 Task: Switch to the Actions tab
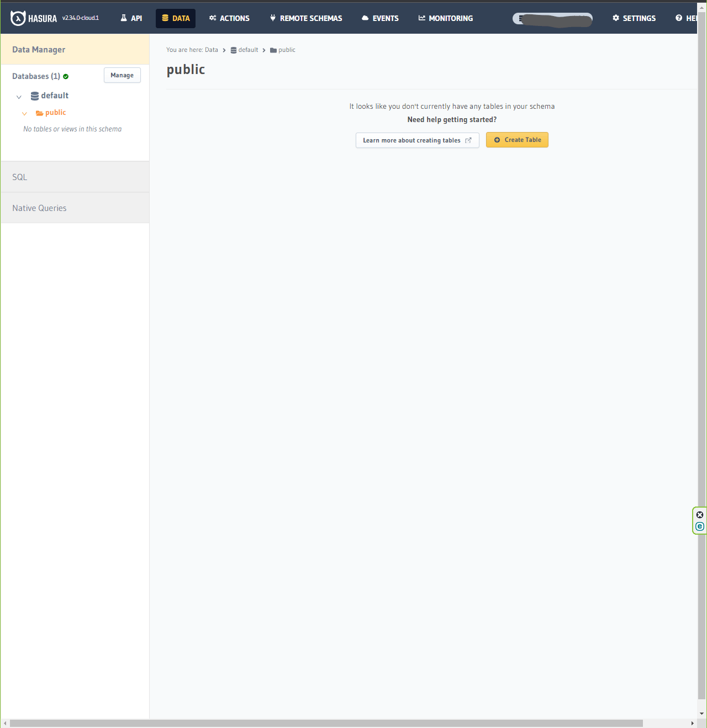(x=229, y=18)
